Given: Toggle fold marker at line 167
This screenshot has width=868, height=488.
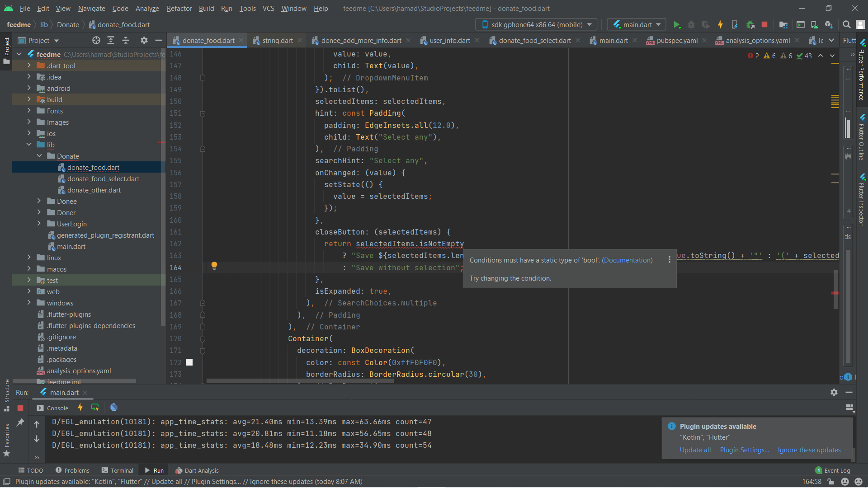Looking at the screenshot, I should [203, 303].
